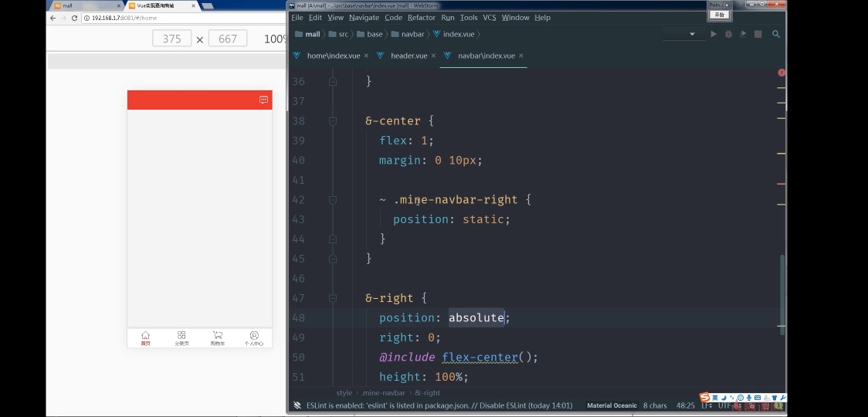Open the 购物车 cart tab in preview
868x417 pixels.
point(218,338)
